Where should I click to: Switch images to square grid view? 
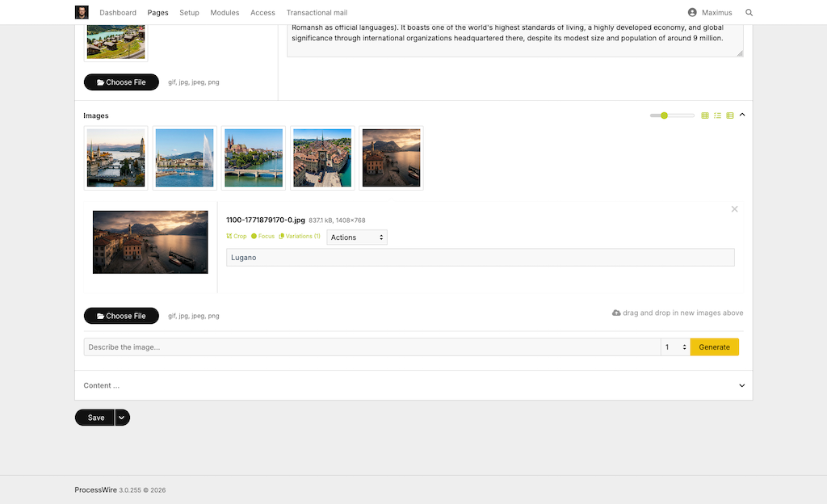pos(704,115)
